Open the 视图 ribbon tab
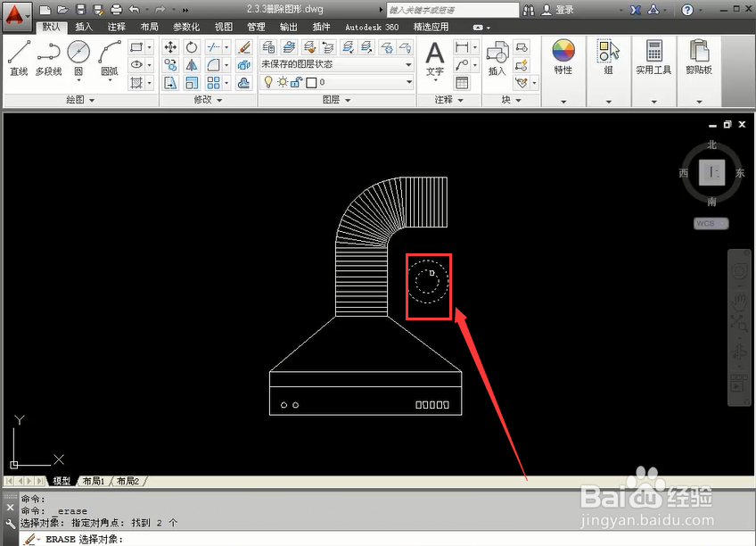756x546 pixels. (x=224, y=27)
